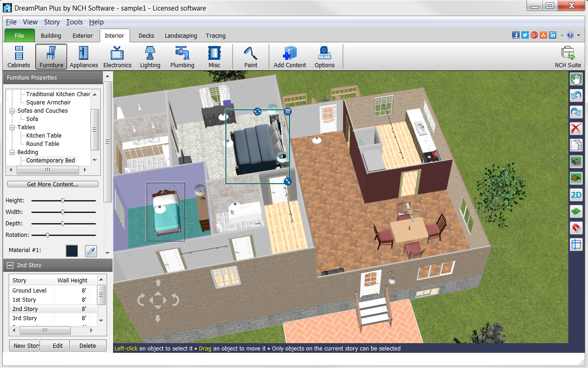Select 3rd Story in the story list

point(24,318)
